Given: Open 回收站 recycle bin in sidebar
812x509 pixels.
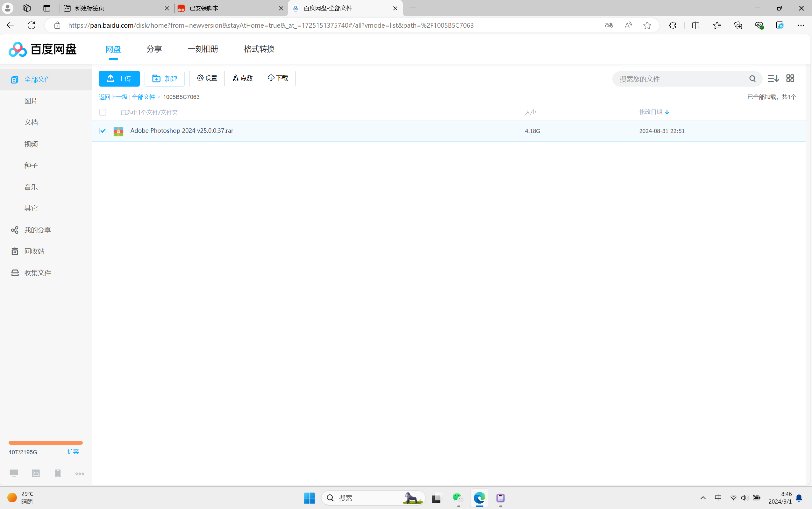Looking at the screenshot, I should tap(34, 251).
